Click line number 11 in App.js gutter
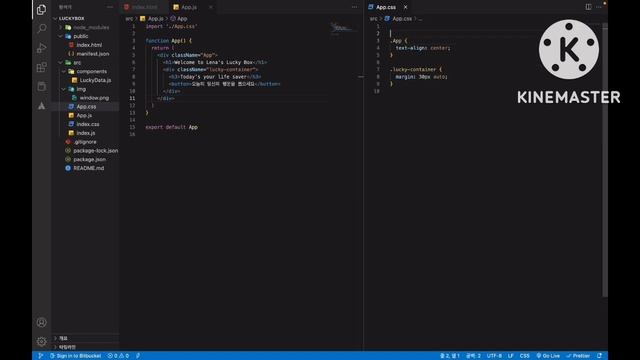Screen dimensions: 640x360 coord(132,98)
